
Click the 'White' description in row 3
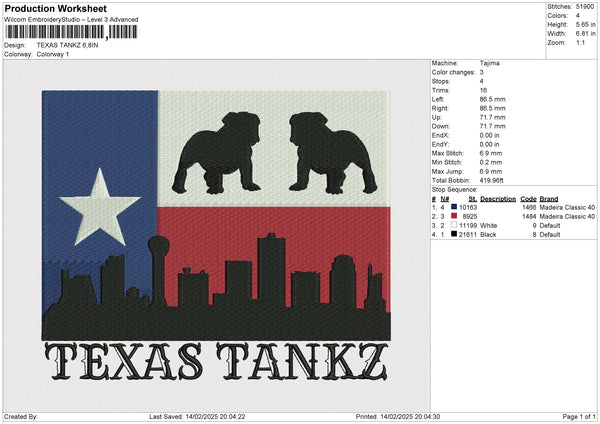[489, 225]
